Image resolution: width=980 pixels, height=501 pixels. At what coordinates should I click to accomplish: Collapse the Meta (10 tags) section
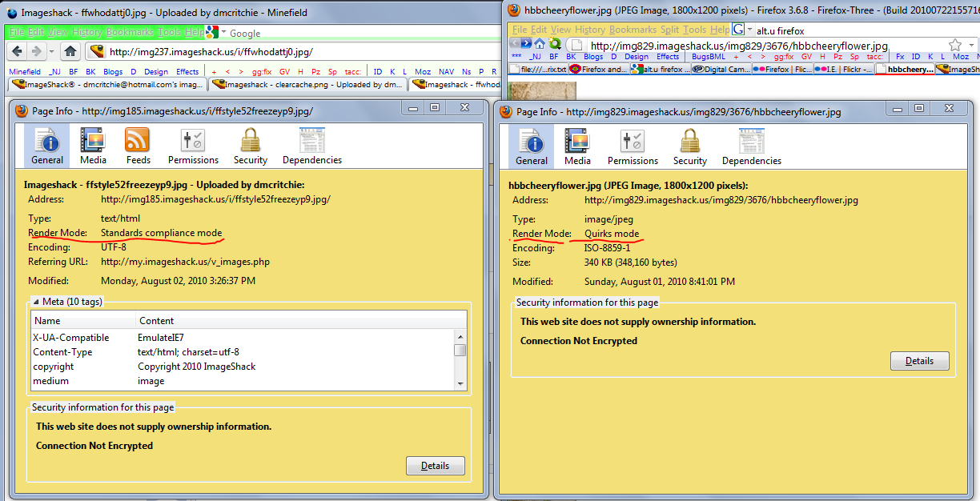tap(35, 302)
